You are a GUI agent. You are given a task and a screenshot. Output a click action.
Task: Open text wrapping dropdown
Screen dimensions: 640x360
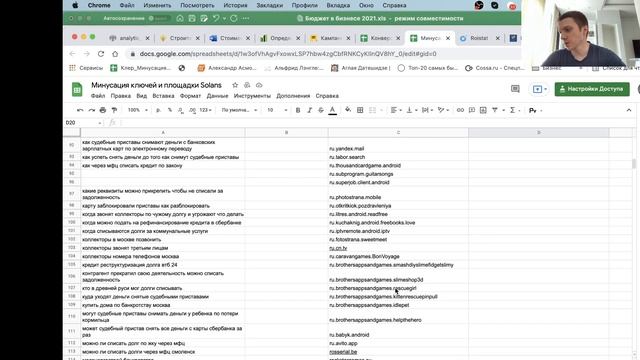pos(427,110)
